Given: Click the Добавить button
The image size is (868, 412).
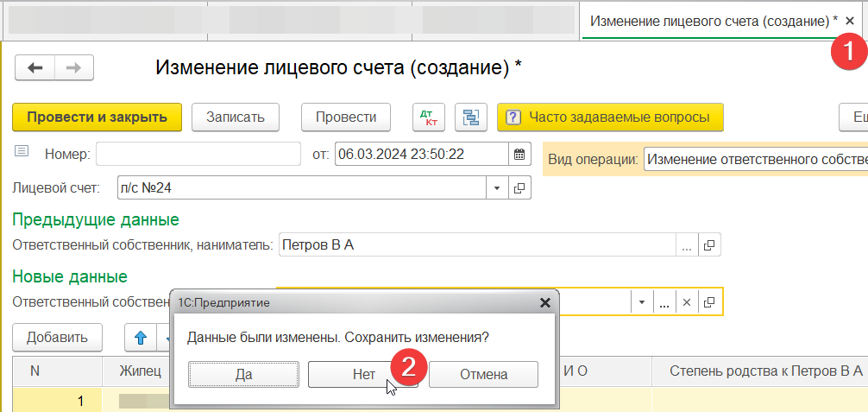Looking at the screenshot, I should [57, 338].
